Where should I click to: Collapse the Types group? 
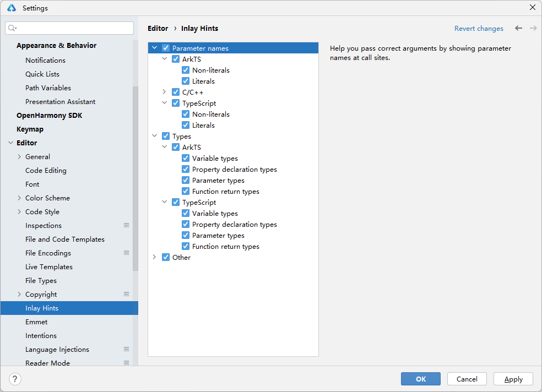(154, 136)
